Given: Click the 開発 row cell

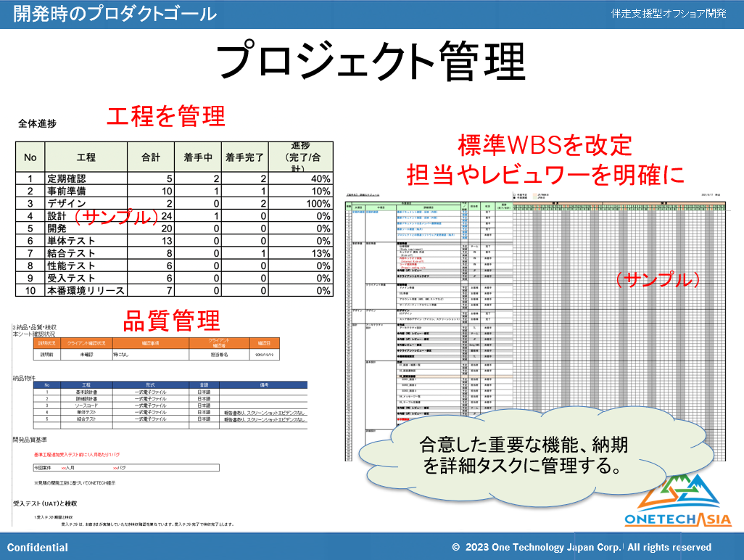Looking at the screenshot, I should click(86, 228).
